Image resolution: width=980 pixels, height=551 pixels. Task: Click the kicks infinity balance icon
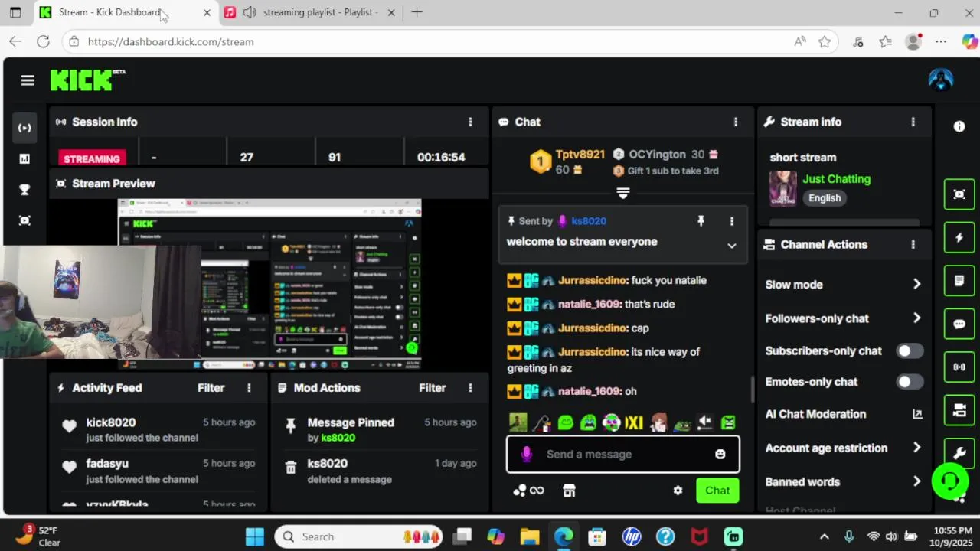click(528, 491)
